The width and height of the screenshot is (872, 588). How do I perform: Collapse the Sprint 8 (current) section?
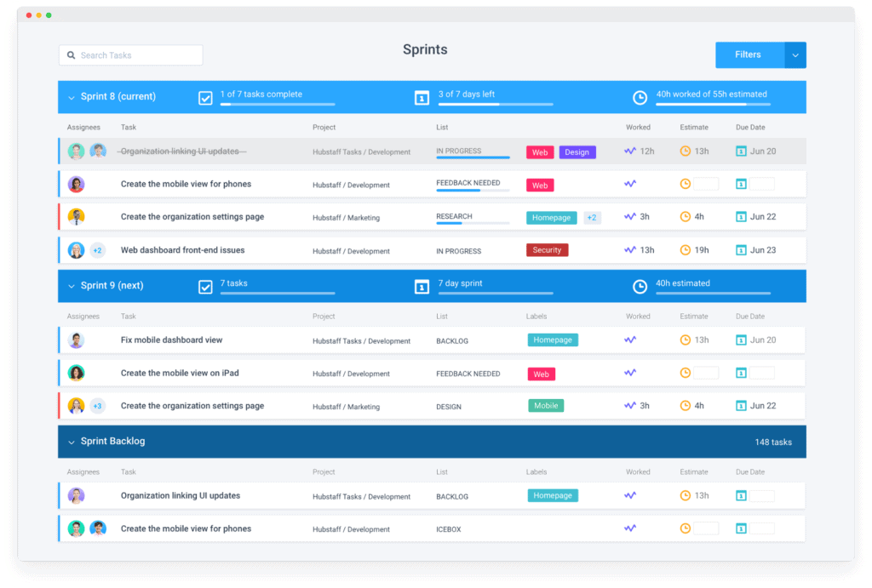pyautogui.click(x=72, y=97)
